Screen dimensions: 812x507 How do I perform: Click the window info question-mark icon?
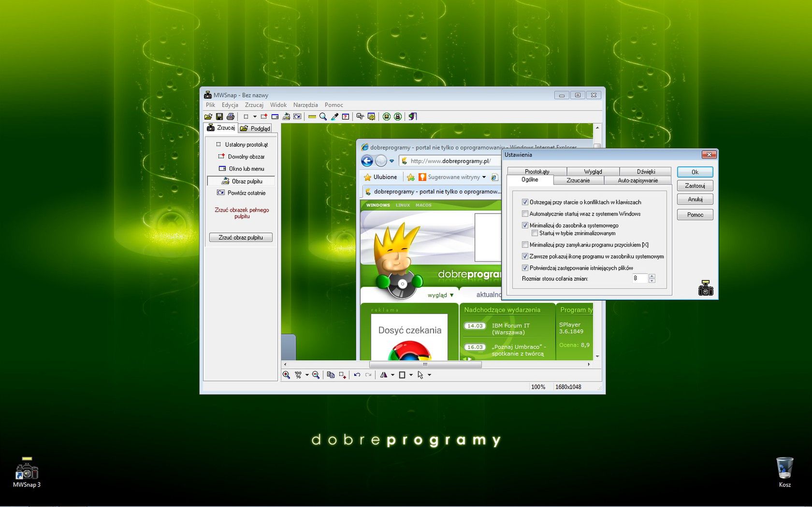pos(346,117)
